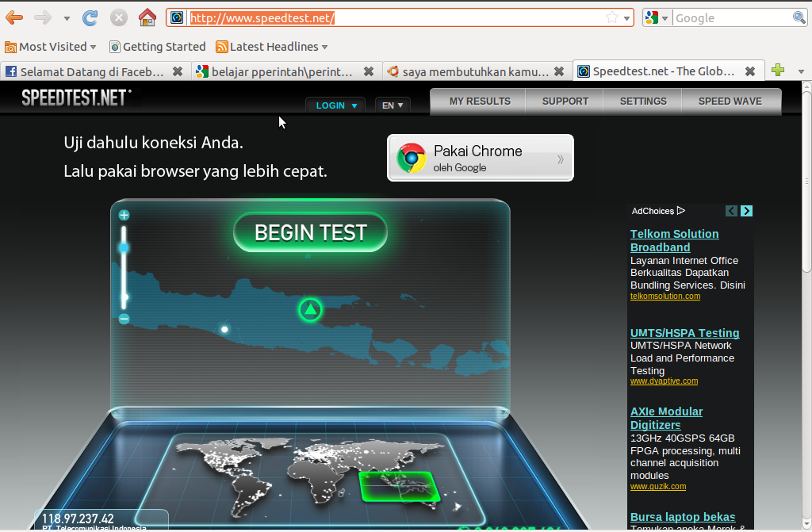Expand the Latest Headlines feed menu

click(x=273, y=47)
